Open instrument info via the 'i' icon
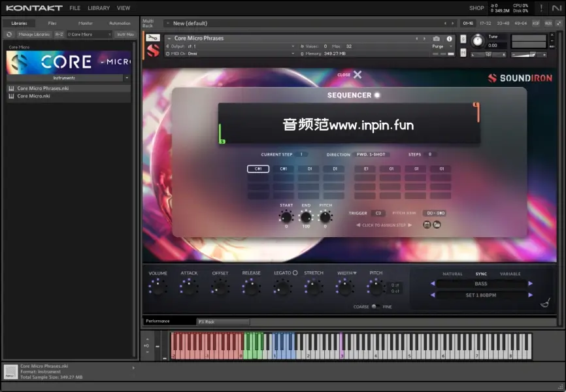The height and width of the screenshot is (392, 566). [449, 39]
